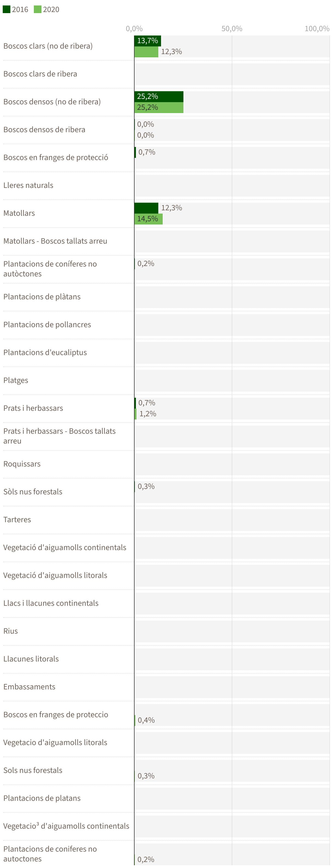Click the 0,7% value beside Boscos en franges de protecció

coord(147,152)
